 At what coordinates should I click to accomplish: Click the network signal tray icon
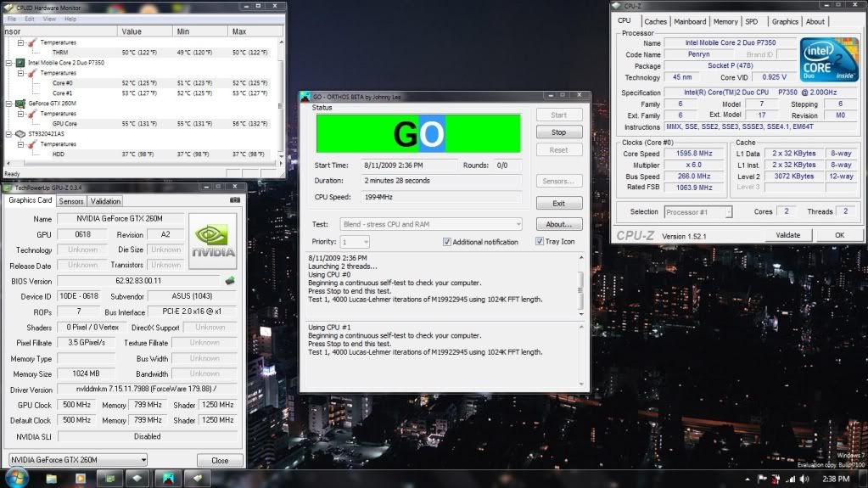click(x=791, y=479)
